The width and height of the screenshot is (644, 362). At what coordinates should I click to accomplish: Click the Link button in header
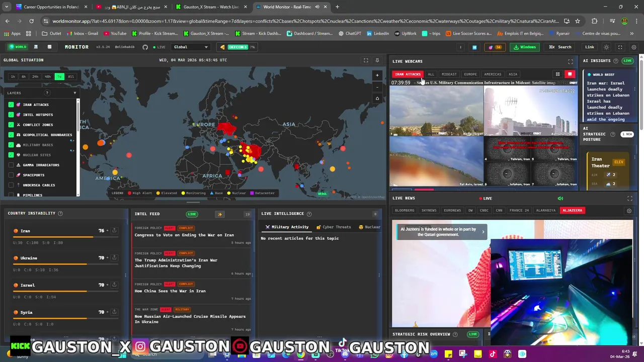590,47
